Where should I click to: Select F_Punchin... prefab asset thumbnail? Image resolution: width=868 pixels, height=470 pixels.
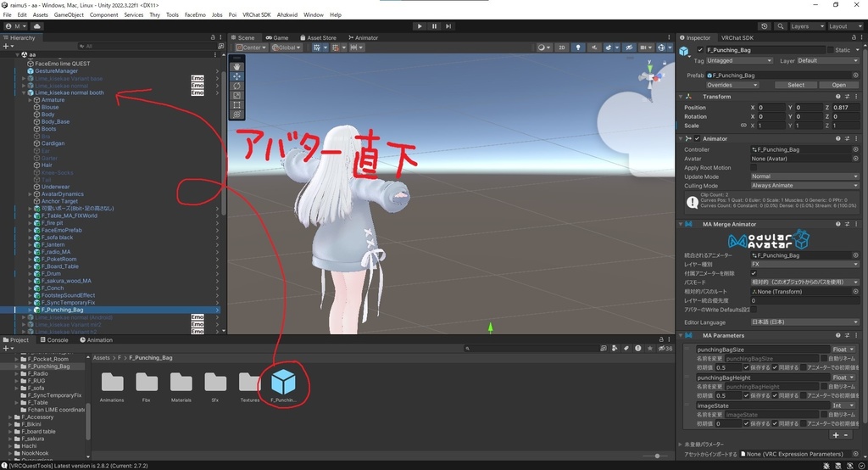point(283,387)
